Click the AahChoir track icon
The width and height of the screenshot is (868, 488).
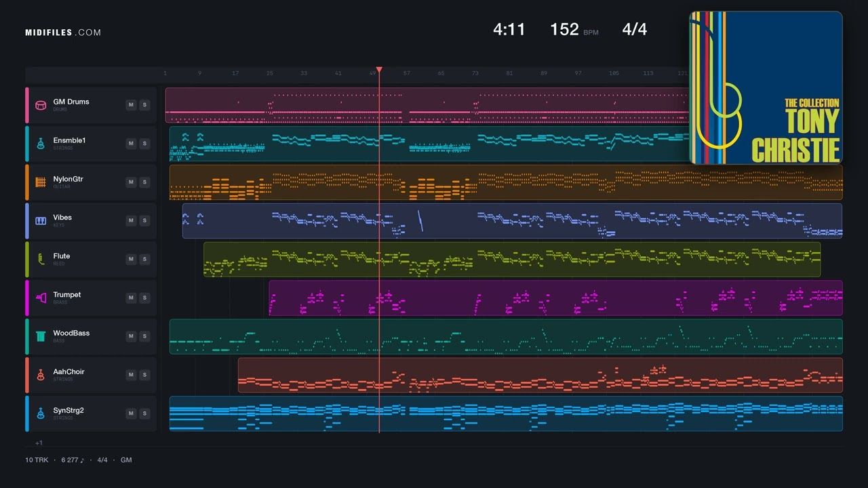tap(41, 375)
